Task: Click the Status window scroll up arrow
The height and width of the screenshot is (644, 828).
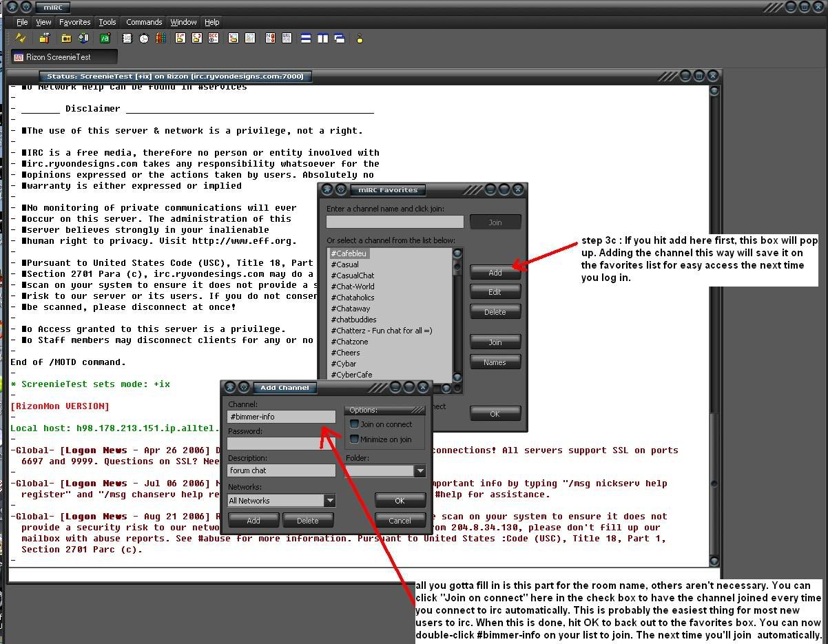Action: coord(714,91)
